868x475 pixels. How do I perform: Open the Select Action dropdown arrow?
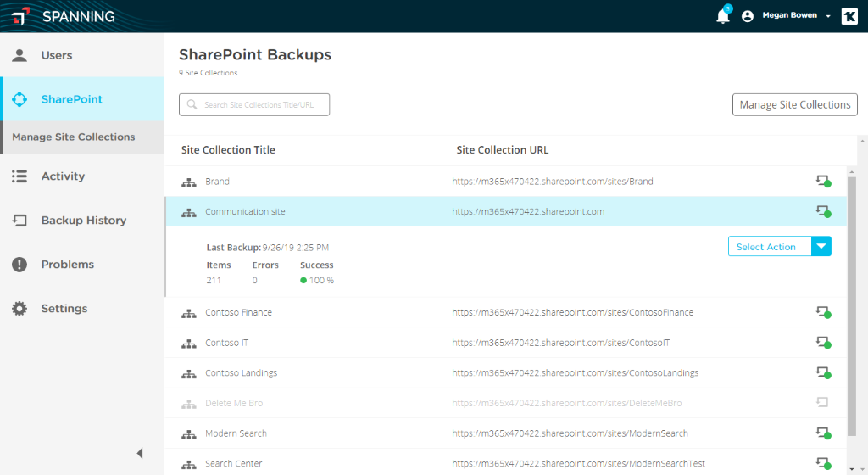(821, 246)
